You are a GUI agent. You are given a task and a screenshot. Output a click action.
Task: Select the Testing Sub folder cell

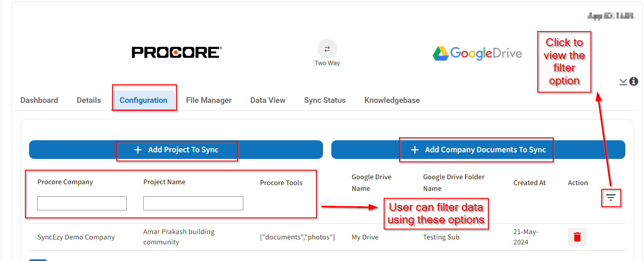[441, 237]
